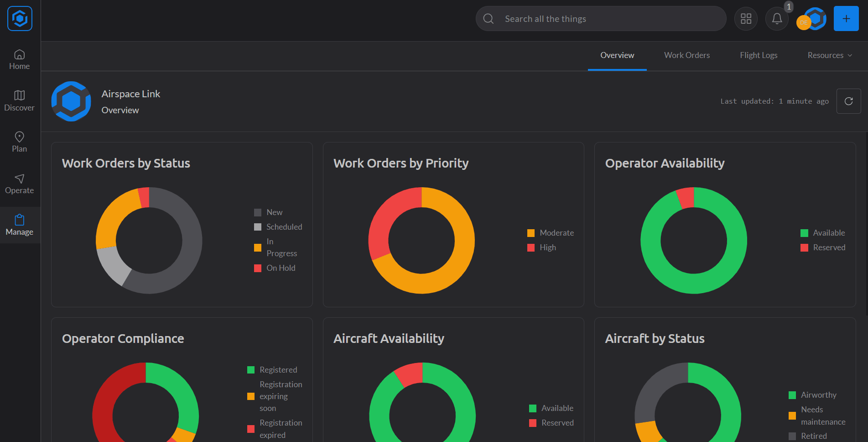Click the Airspace Link logo in sidebar
The image size is (868, 442).
pos(20,19)
